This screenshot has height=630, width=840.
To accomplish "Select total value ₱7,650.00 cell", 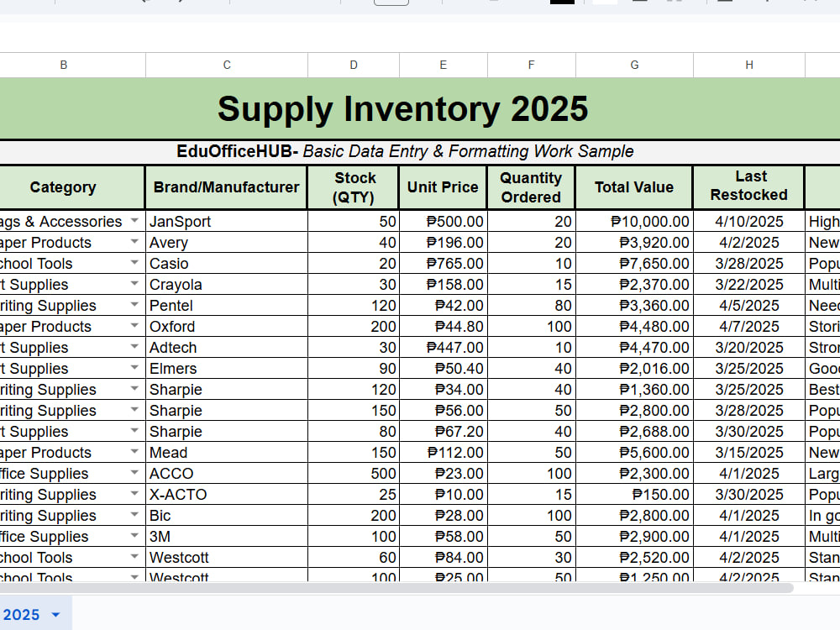I will tap(634, 263).
